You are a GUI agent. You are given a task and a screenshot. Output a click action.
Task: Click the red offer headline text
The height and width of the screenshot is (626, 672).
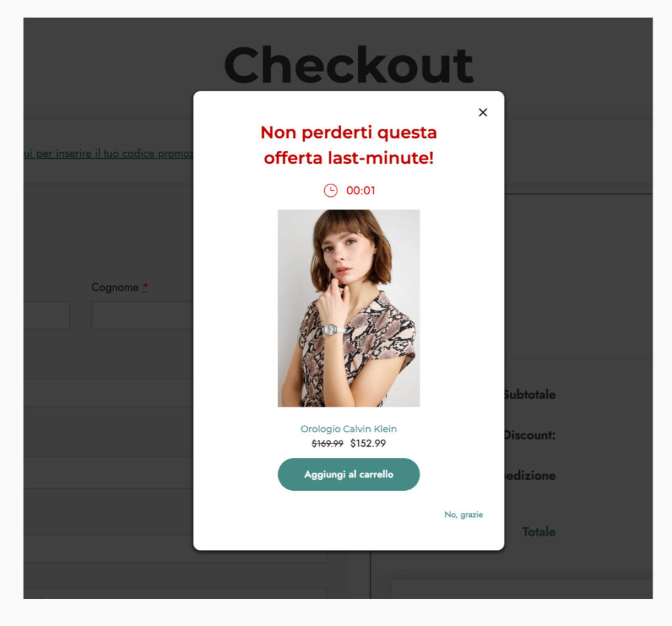[x=348, y=145]
